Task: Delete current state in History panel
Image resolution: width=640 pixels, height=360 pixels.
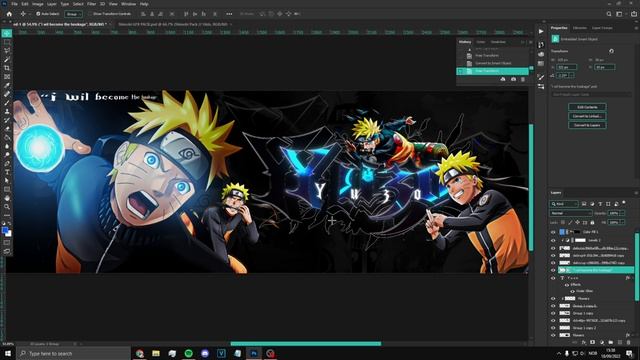Action: [523, 79]
